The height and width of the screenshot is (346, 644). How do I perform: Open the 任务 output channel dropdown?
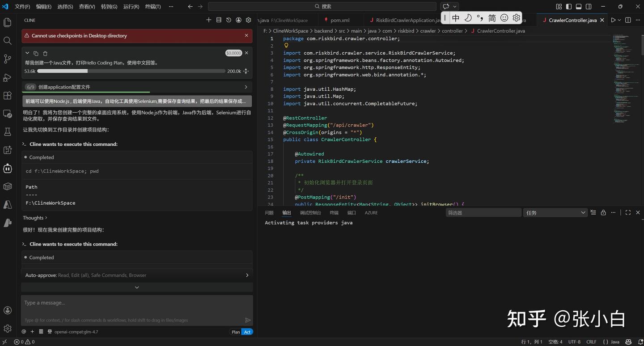555,213
